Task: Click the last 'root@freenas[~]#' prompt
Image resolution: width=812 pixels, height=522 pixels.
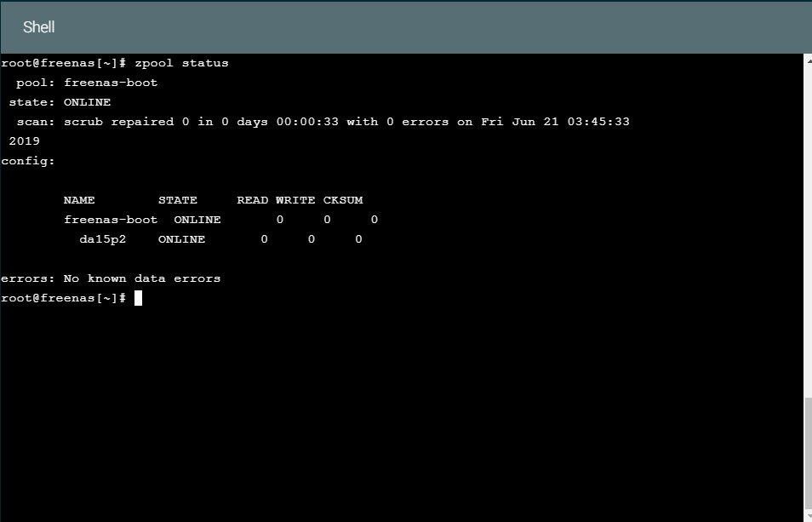Action: [63, 298]
